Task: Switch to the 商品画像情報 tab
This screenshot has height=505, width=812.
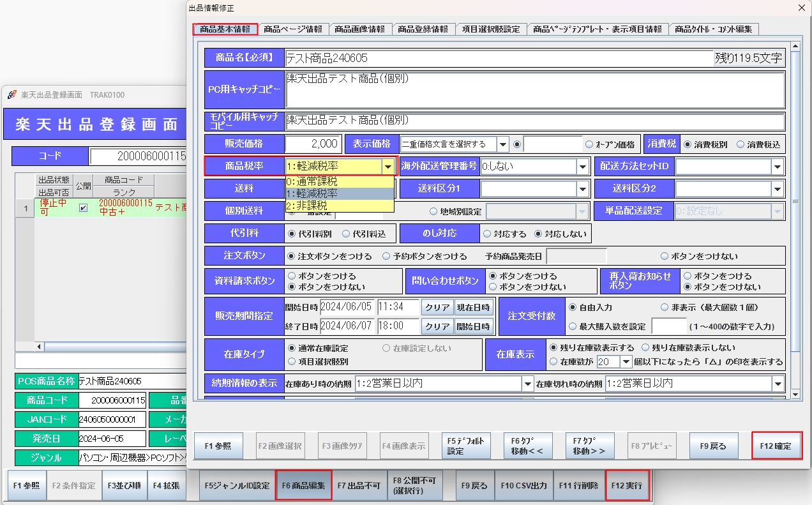Action: tap(359, 29)
